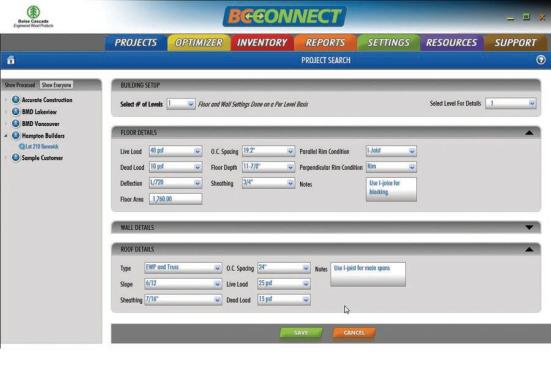551x367 pixels.
Task: Go home via the house icon
Action: click(11, 60)
